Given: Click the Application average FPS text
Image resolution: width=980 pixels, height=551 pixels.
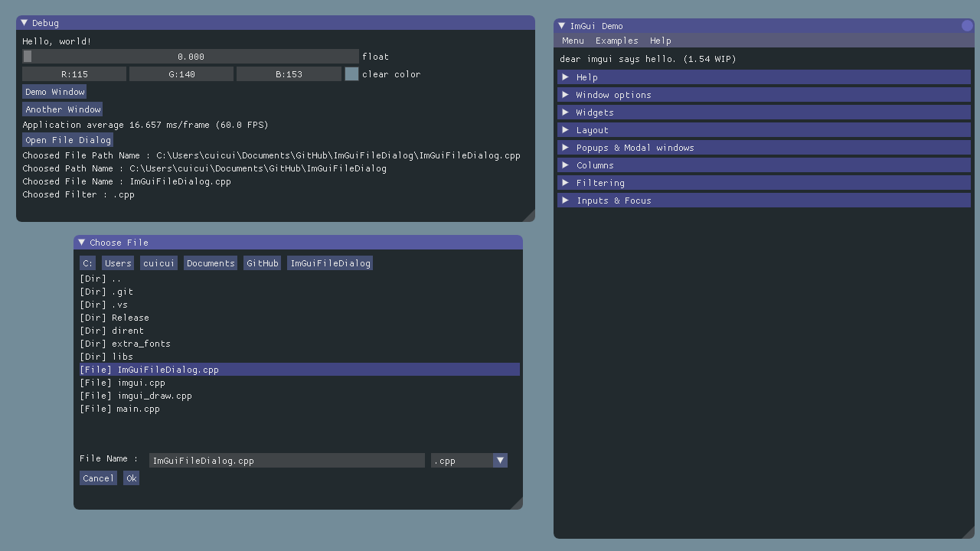Looking at the screenshot, I should point(145,125).
